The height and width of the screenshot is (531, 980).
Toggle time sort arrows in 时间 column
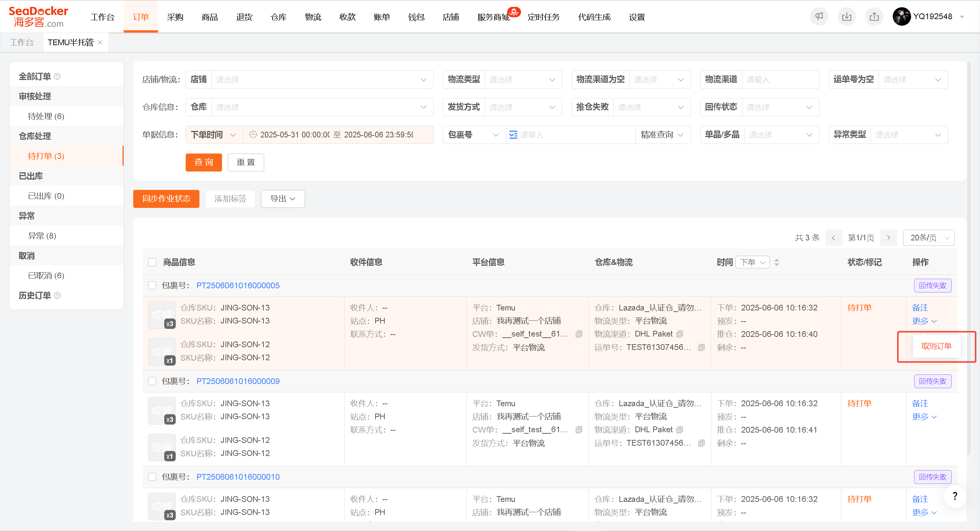[x=777, y=262]
